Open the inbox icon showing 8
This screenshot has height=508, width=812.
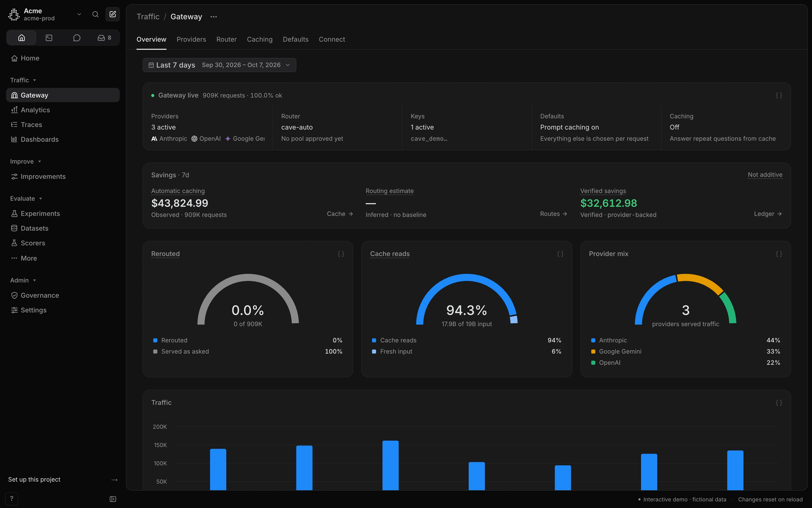[x=104, y=38]
